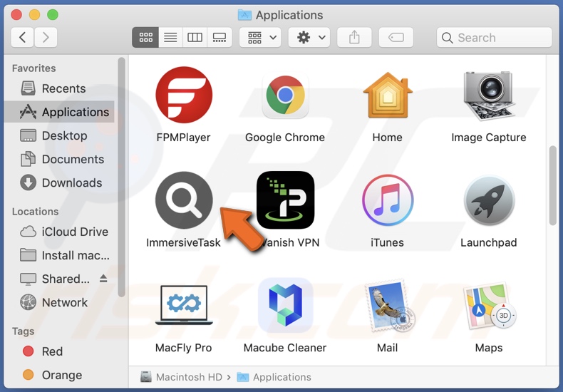This screenshot has width=563, height=392.
Task: Select the iTunes app icon
Action: [388, 200]
